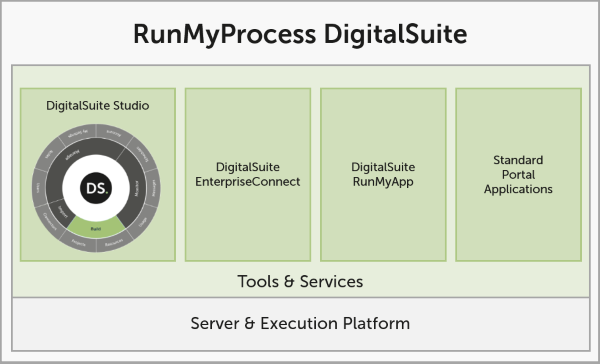Image resolution: width=600 pixels, height=364 pixels.
Task: Click the DigitalSuite Studio heading
Action: click(98, 106)
